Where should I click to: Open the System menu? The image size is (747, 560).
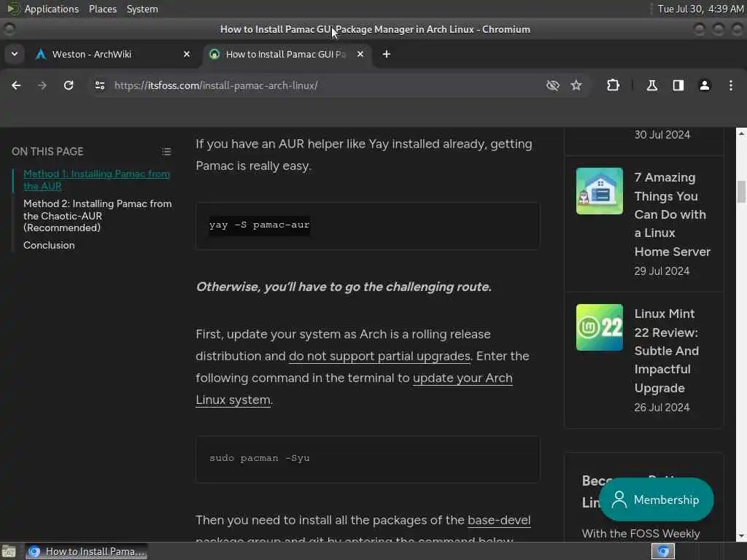[142, 9]
